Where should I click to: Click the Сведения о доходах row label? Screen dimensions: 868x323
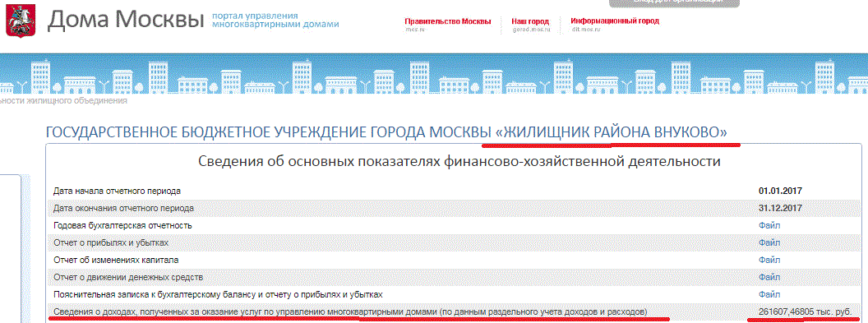[350, 311]
